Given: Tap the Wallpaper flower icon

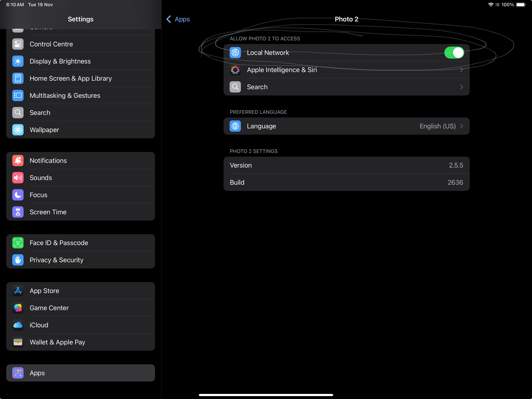Looking at the screenshot, I should [x=18, y=130].
